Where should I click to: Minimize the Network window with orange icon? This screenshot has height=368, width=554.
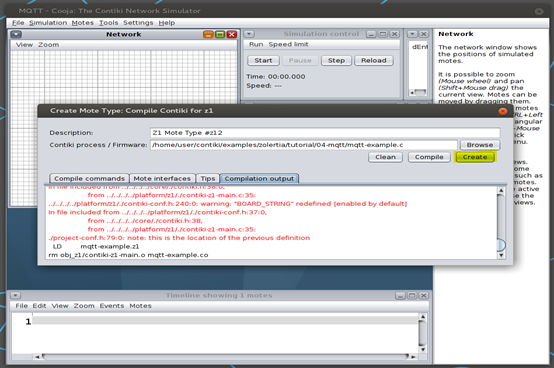pos(208,34)
